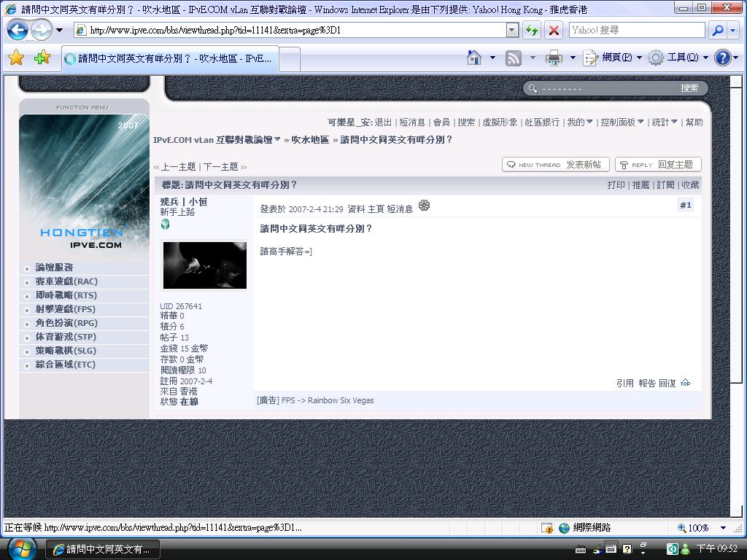This screenshot has width=747, height=560.
Task: Open the 網頁(P) Page menu
Action: [x=613, y=58]
